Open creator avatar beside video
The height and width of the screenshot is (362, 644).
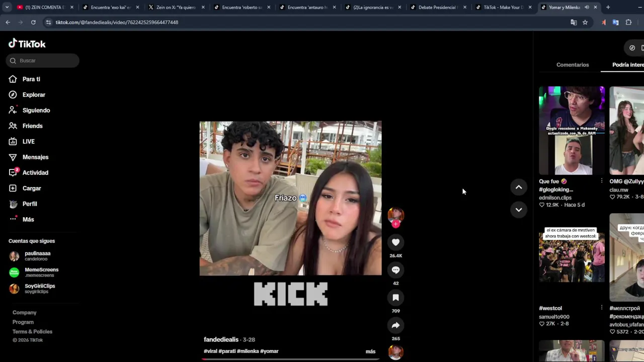tap(395, 215)
